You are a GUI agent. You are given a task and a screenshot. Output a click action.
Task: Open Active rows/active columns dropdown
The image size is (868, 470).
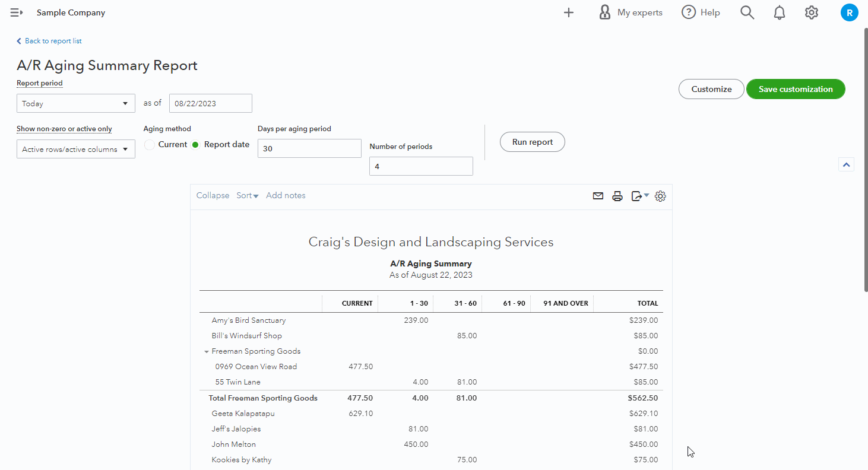(x=75, y=150)
